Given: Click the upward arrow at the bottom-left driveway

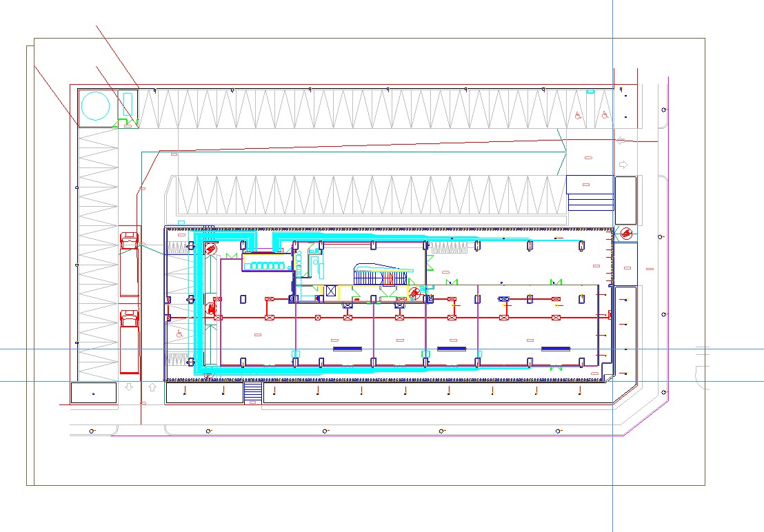Looking at the screenshot, I should (152, 388).
